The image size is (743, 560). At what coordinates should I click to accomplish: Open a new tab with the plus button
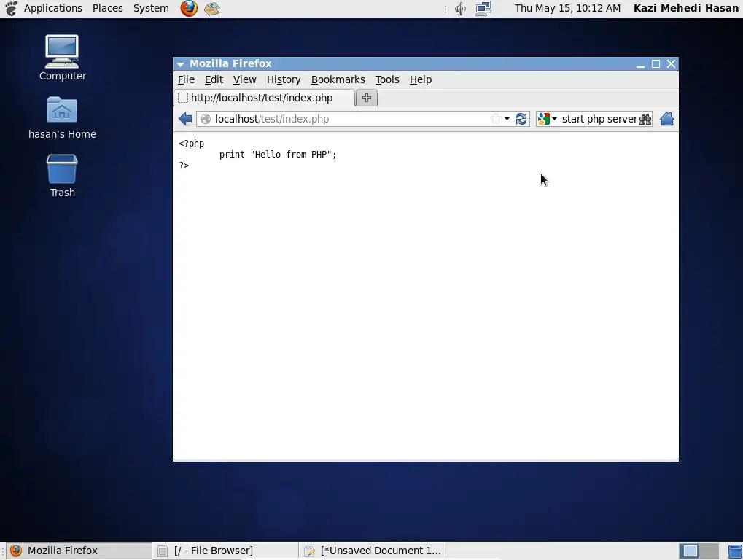coord(366,98)
